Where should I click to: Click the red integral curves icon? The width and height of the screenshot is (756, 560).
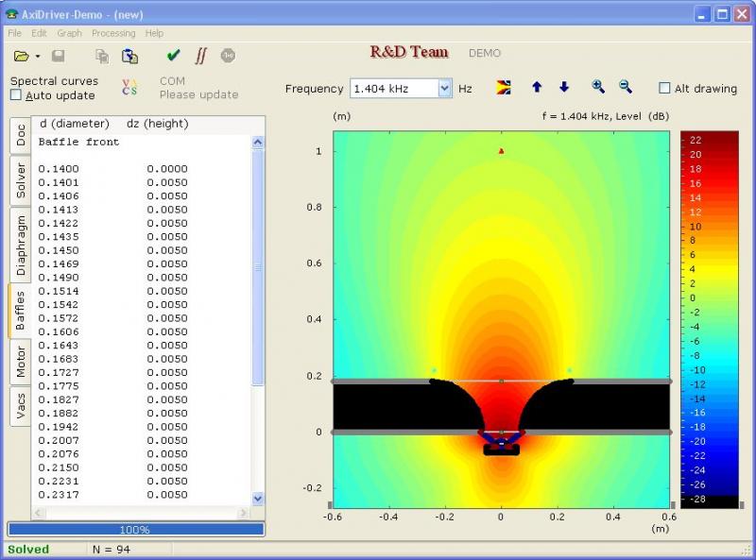tap(201, 56)
